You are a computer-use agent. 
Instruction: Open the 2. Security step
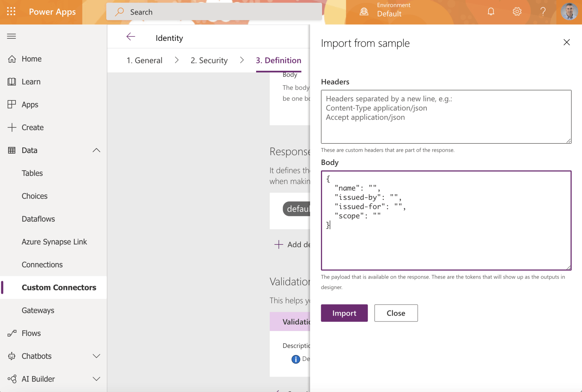[209, 60]
